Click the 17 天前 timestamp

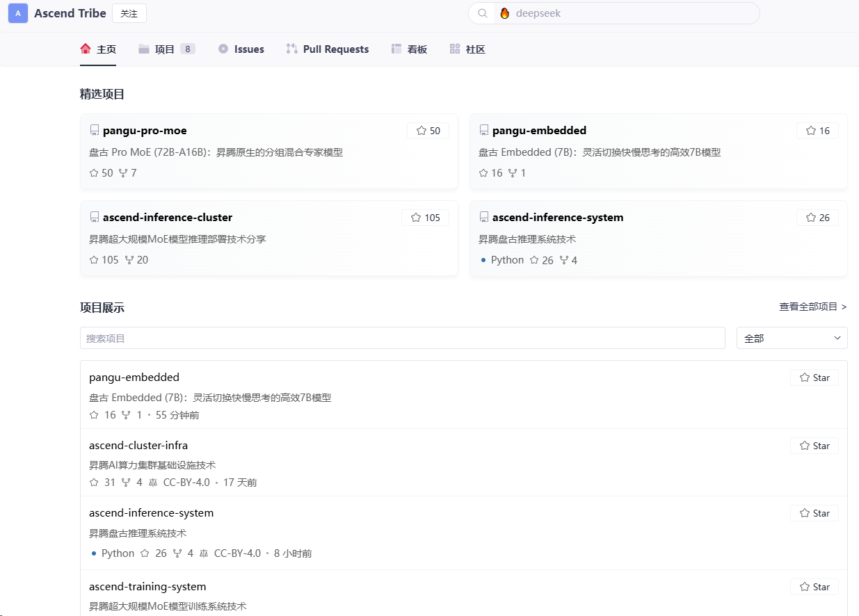tap(240, 483)
